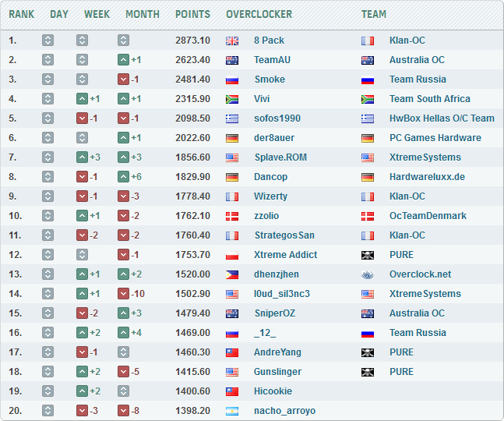504x421 pixels.
Task: Select the Greek flag icon beside sofos1990
Action: (232, 119)
